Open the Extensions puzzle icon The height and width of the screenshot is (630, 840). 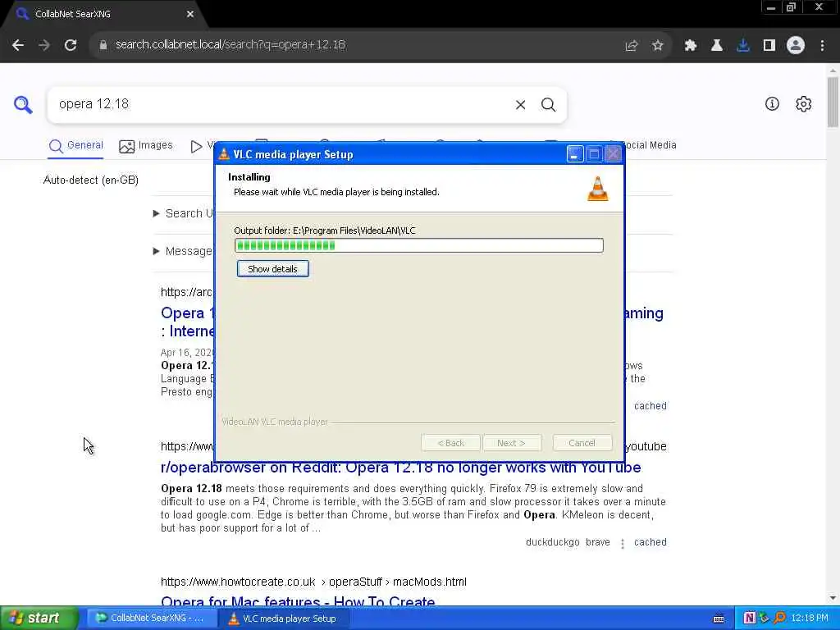[691, 46]
